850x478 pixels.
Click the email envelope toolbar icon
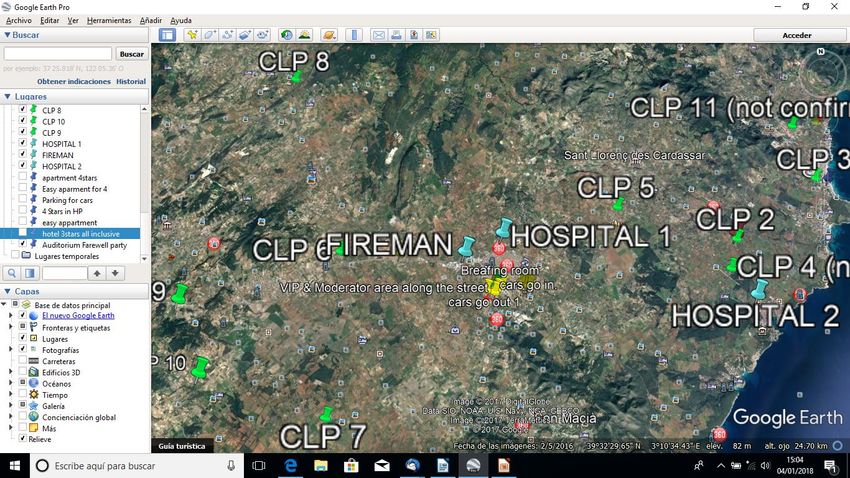point(378,35)
